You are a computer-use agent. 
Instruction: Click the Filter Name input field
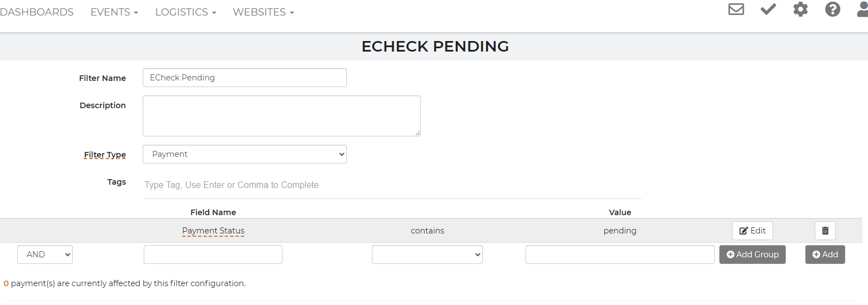click(245, 78)
